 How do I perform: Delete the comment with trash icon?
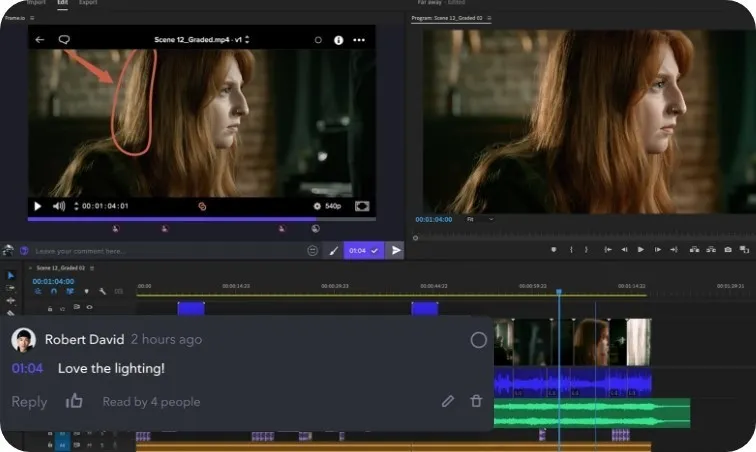[x=476, y=401]
